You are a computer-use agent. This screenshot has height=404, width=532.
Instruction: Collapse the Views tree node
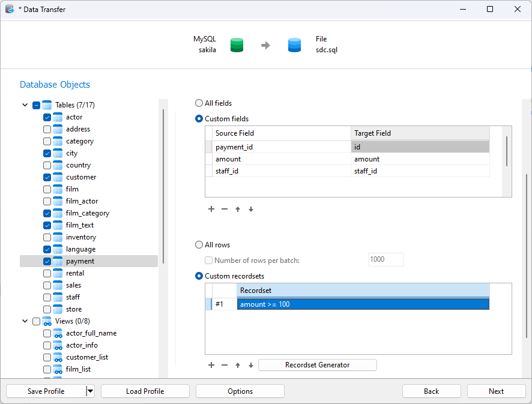pyautogui.click(x=25, y=321)
